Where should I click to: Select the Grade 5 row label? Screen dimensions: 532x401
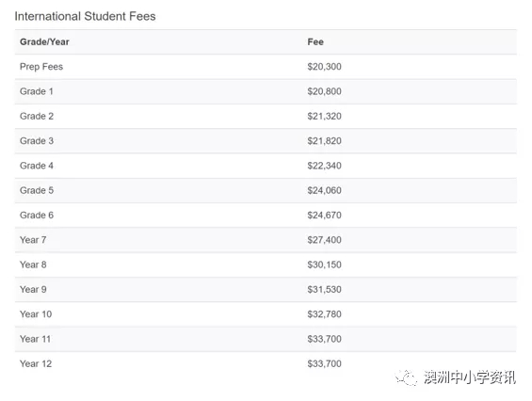point(37,190)
